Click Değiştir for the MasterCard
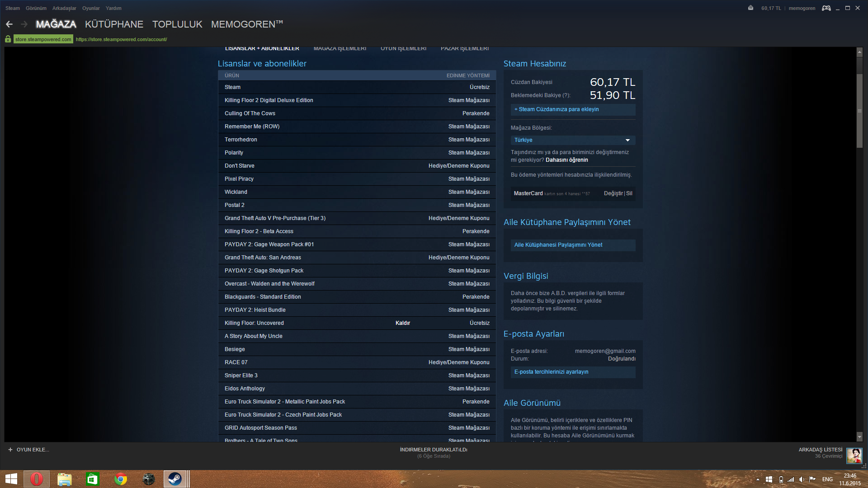This screenshot has height=488, width=868. click(613, 193)
